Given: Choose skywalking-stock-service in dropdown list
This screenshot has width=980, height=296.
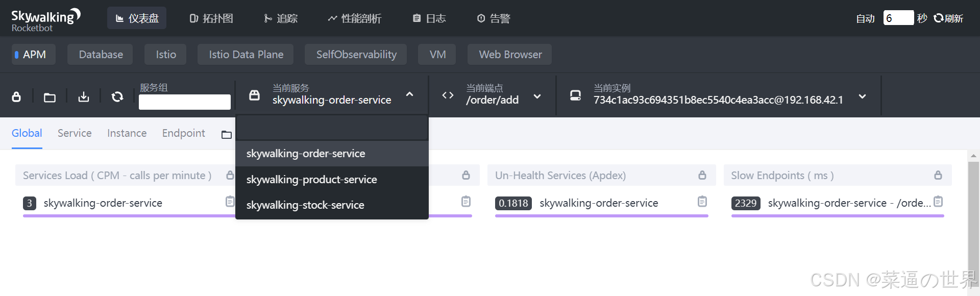Looking at the screenshot, I should click(332, 205).
